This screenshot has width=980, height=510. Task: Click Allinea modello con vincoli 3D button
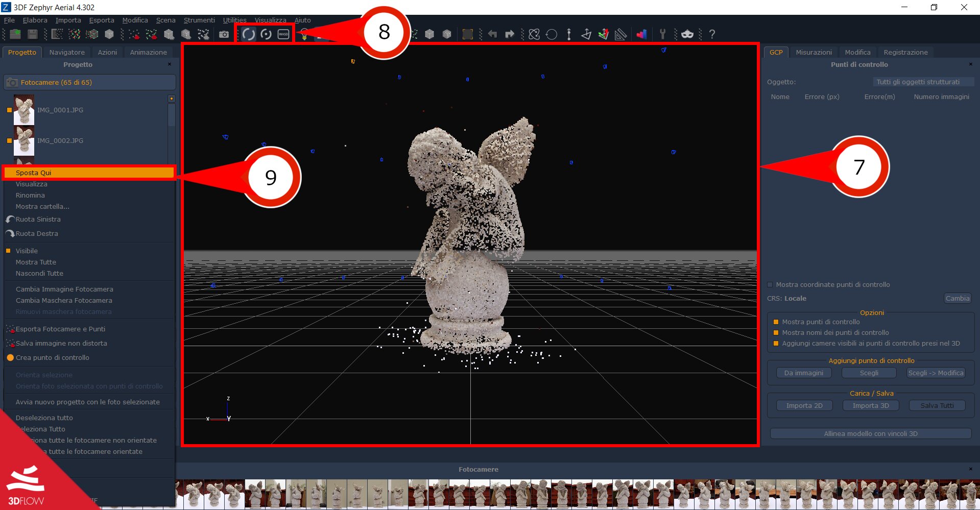coord(871,433)
